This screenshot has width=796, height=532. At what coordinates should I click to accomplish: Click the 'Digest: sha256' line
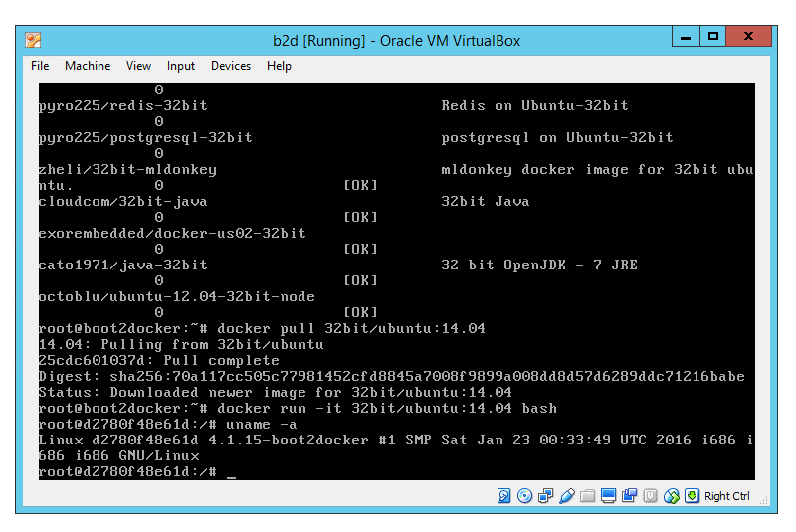(392, 376)
